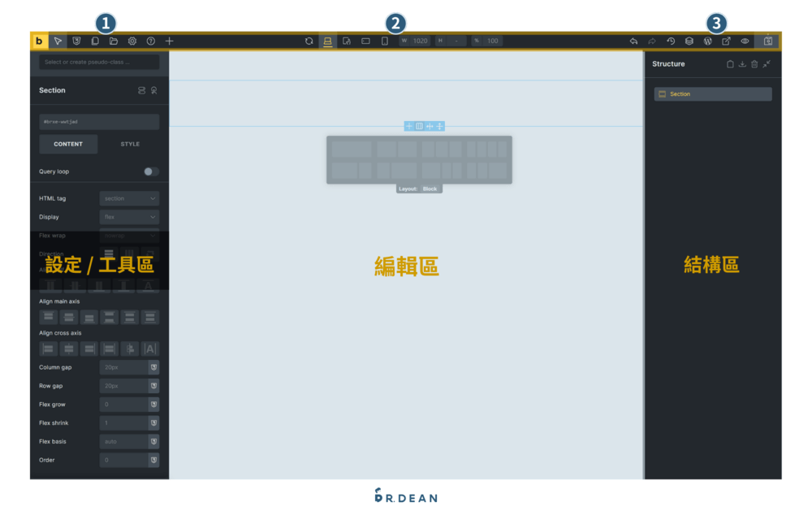Delete elements using the trash icon in Structure

tap(754, 63)
